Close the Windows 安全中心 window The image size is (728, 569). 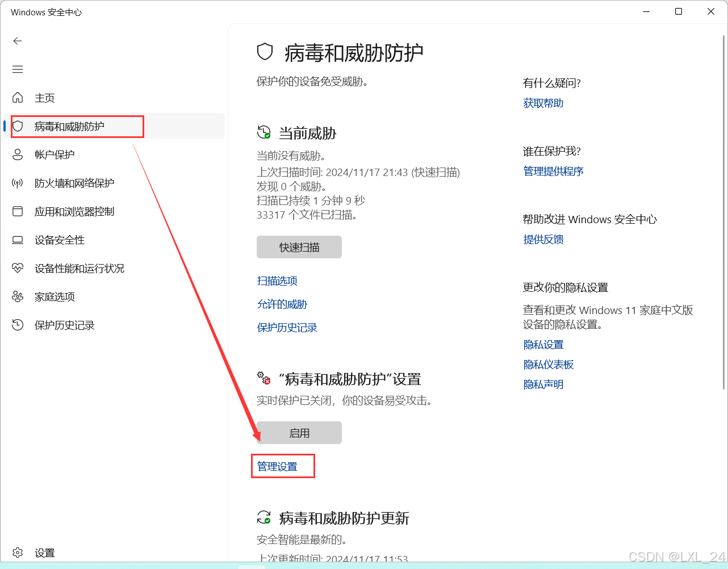point(711,11)
